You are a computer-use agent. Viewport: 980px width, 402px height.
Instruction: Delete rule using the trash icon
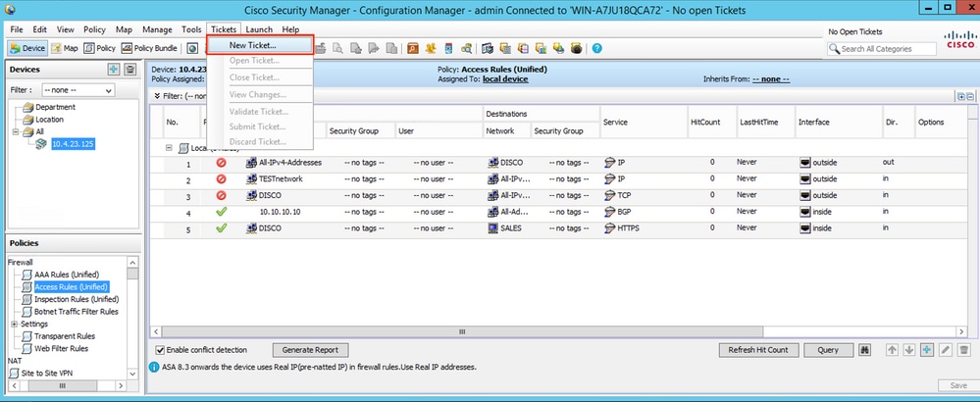point(964,350)
